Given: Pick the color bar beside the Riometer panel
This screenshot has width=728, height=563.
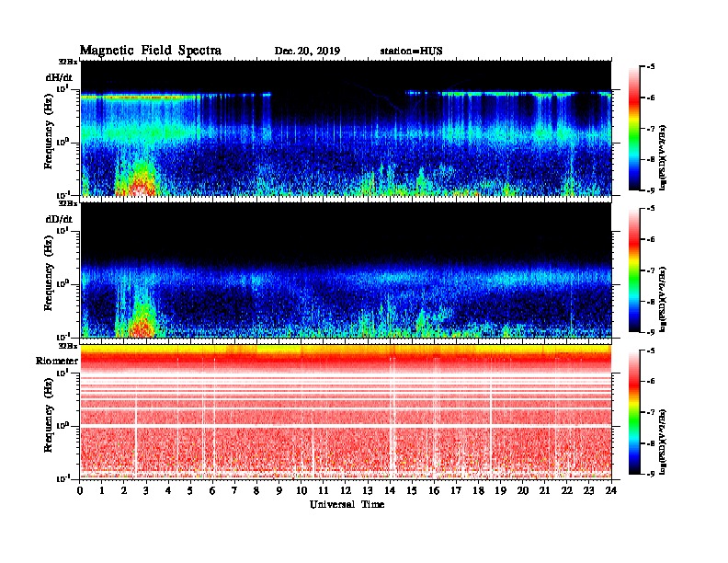Looking at the screenshot, I should click(634, 412).
